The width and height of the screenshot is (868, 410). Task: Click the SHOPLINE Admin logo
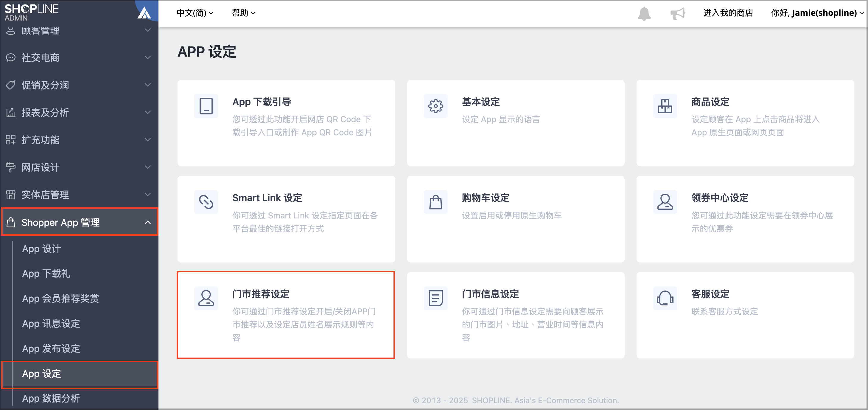click(31, 12)
